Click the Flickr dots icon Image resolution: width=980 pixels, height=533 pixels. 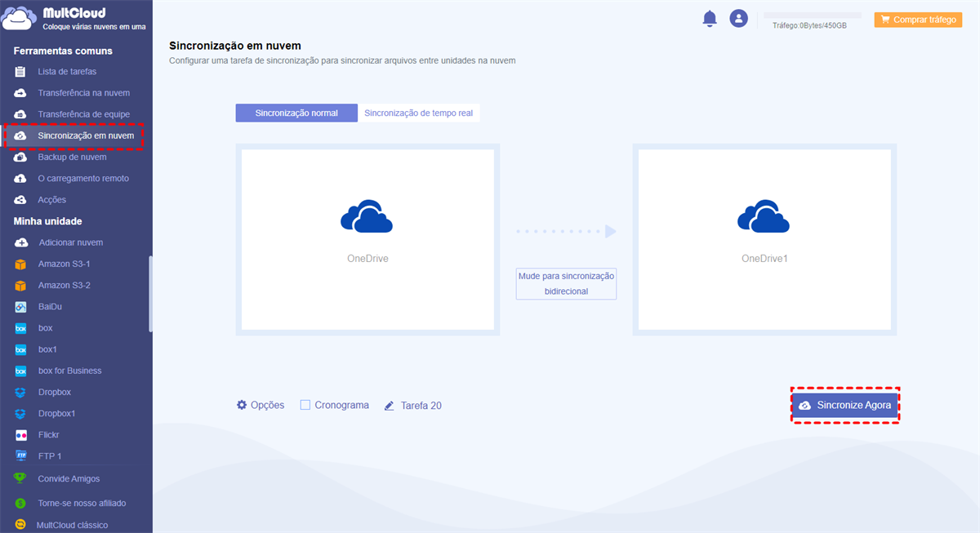click(20, 435)
